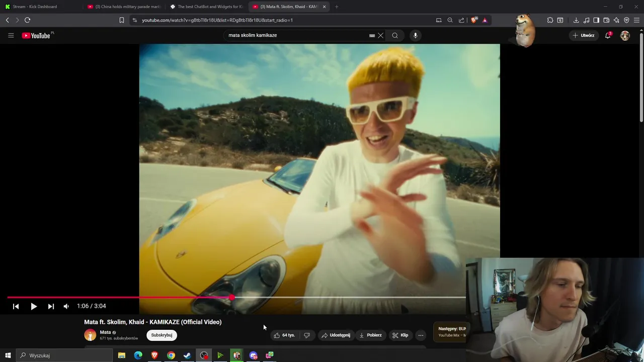The width and height of the screenshot is (644, 362).
Task: Mute the video volume speaker
Action: [x=66, y=306]
